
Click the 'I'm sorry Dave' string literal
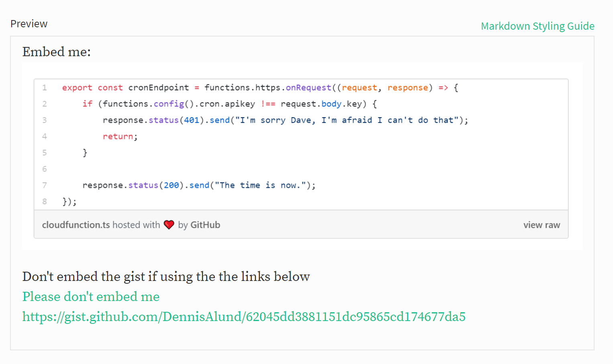(347, 120)
